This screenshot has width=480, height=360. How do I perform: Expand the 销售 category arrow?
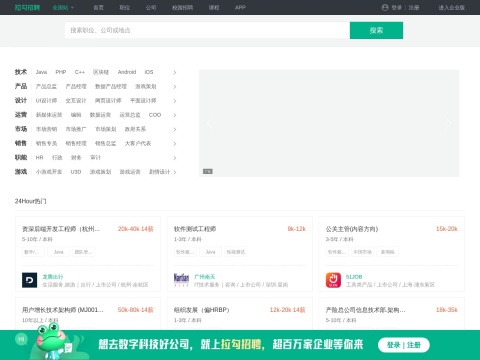tap(175, 144)
